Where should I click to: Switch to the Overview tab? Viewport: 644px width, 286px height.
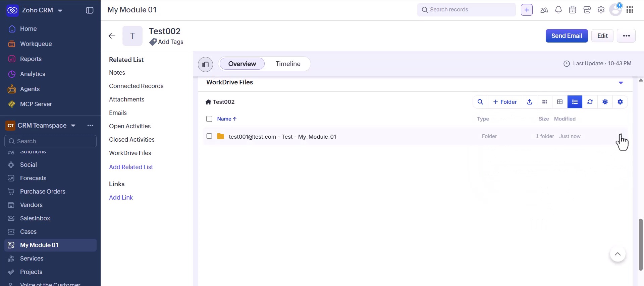tap(242, 64)
